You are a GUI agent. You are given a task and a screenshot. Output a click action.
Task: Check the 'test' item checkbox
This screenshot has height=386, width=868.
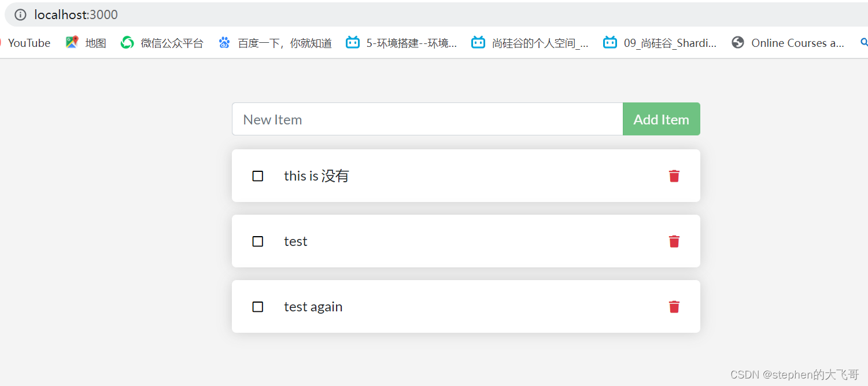pos(258,241)
